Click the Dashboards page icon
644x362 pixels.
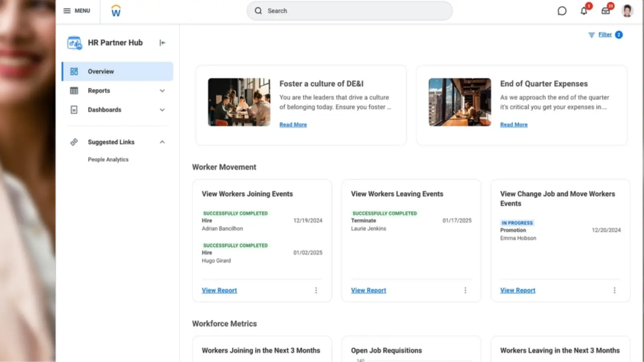click(74, 110)
